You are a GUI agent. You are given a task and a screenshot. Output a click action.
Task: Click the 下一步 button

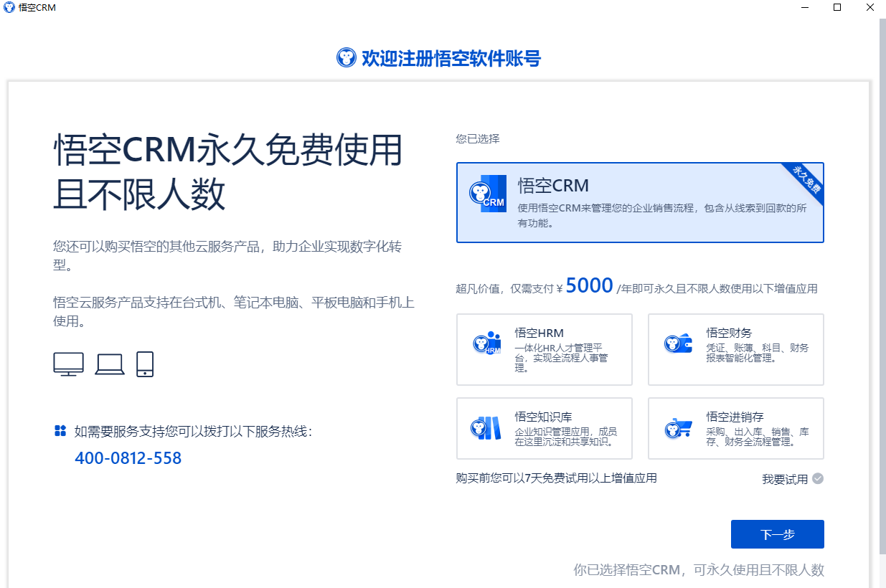(x=778, y=534)
